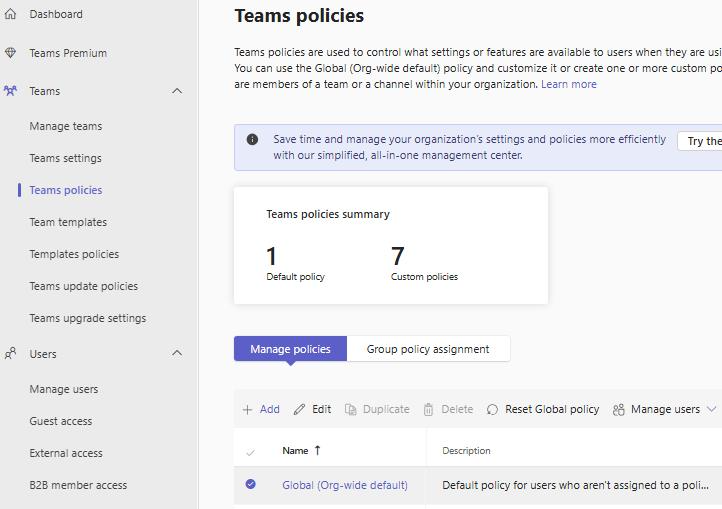Screen dimensions: 722x509
Task: Go to Teams settings
Action: pyautogui.click(x=65, y=158)
